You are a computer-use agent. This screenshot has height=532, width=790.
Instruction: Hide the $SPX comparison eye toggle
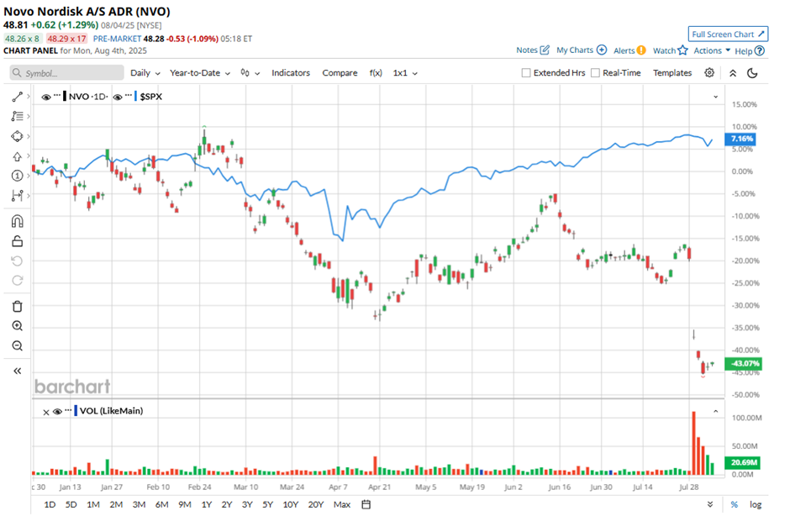coord(118,97)
